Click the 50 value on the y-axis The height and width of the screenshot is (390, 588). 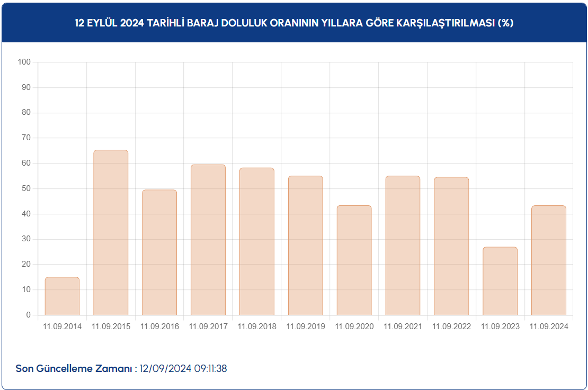pyautogui.click(x=26, y=188)
